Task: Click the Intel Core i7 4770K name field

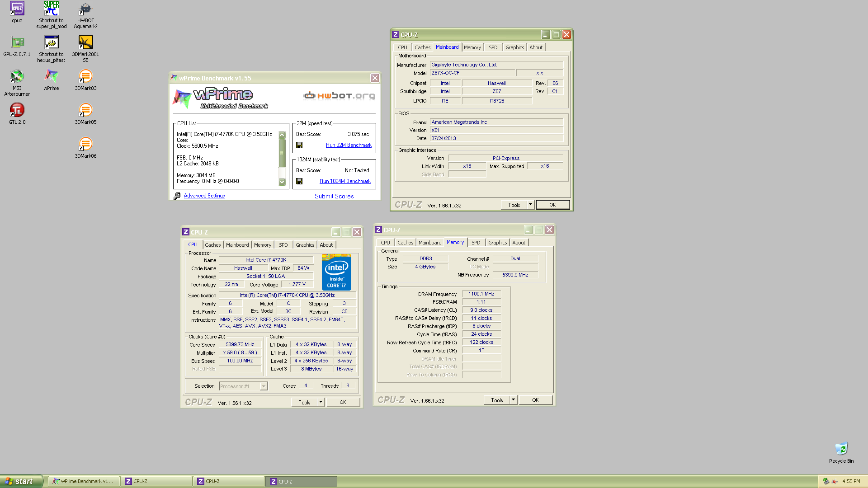Action: 266,260
